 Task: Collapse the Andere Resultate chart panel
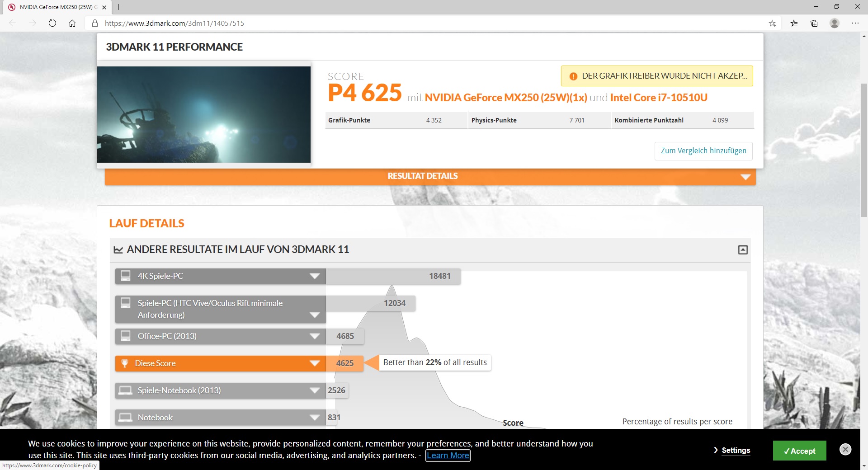[743, 250]
